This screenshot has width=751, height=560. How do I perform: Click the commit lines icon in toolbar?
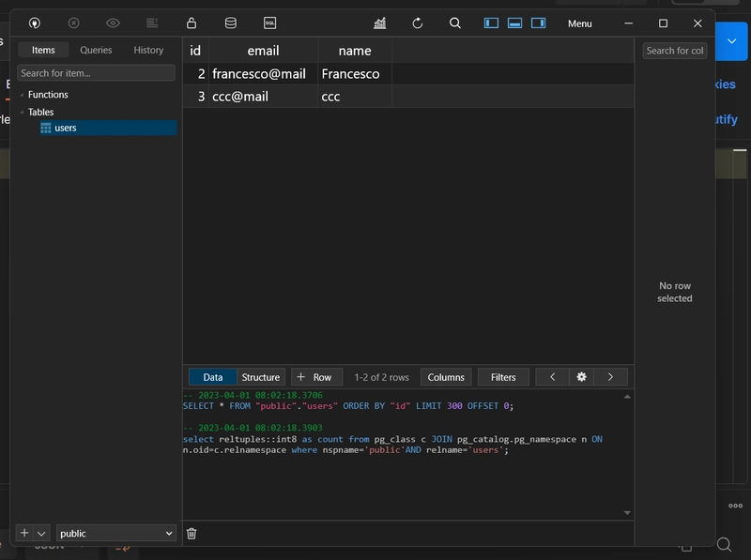coord(152,23)
